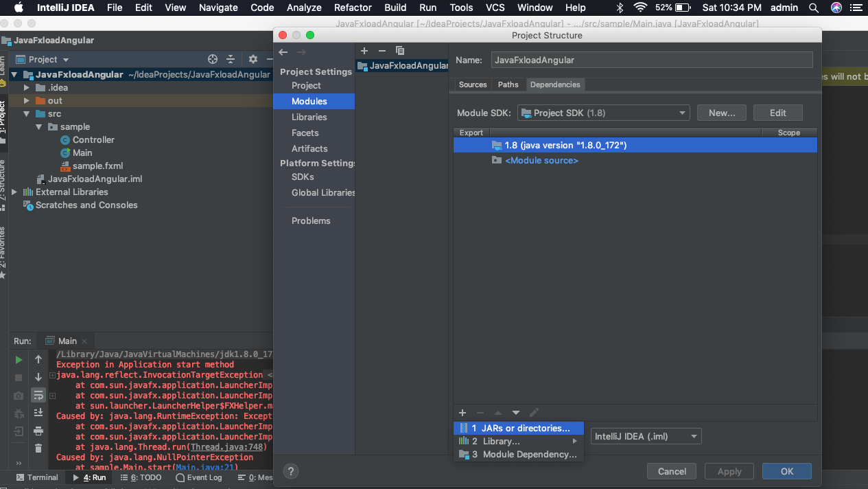The width and height of the screenshot is (868, 489).
Task: Locate opened file in Project panel target icon
Action: click(x=213, y=59)
